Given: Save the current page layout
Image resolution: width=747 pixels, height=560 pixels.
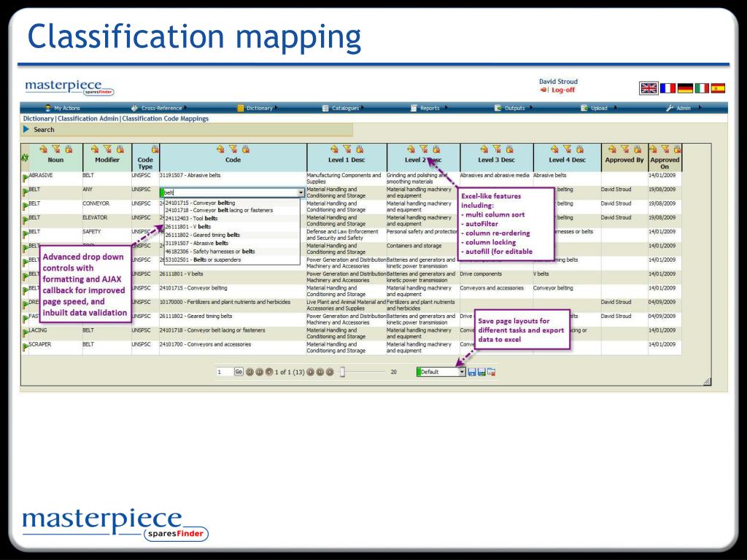Looking at the screenshot, I should click(472, 372).
